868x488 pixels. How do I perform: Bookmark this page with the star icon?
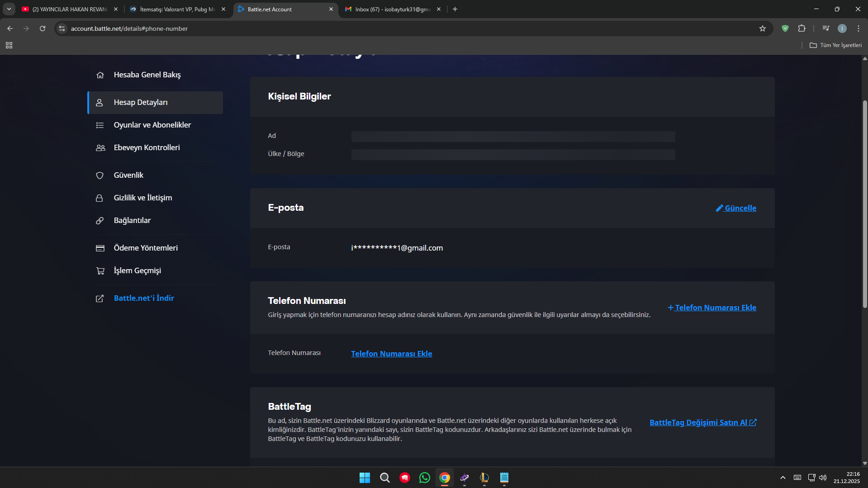pyautogui.click(x=763, y=28)
